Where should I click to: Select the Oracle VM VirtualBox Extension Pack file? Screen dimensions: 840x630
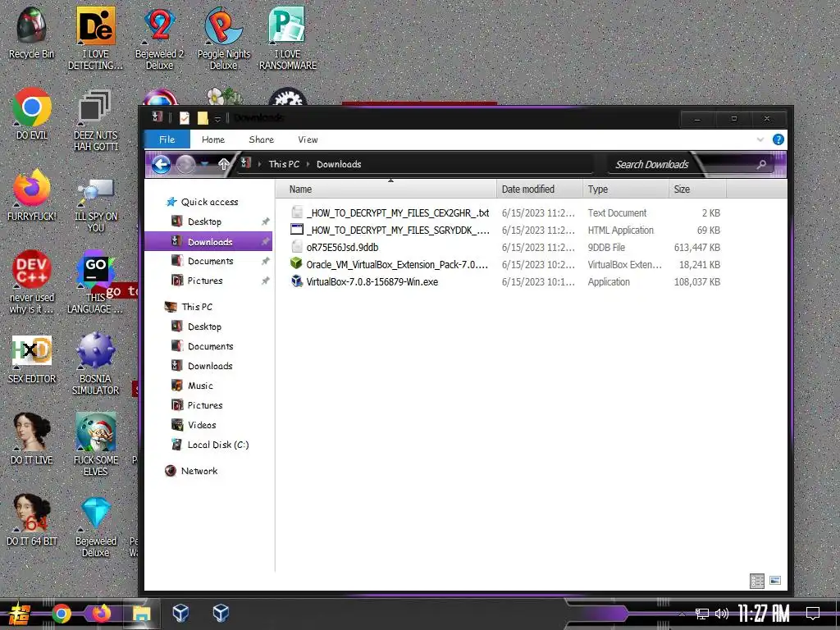tap(397, 264)
